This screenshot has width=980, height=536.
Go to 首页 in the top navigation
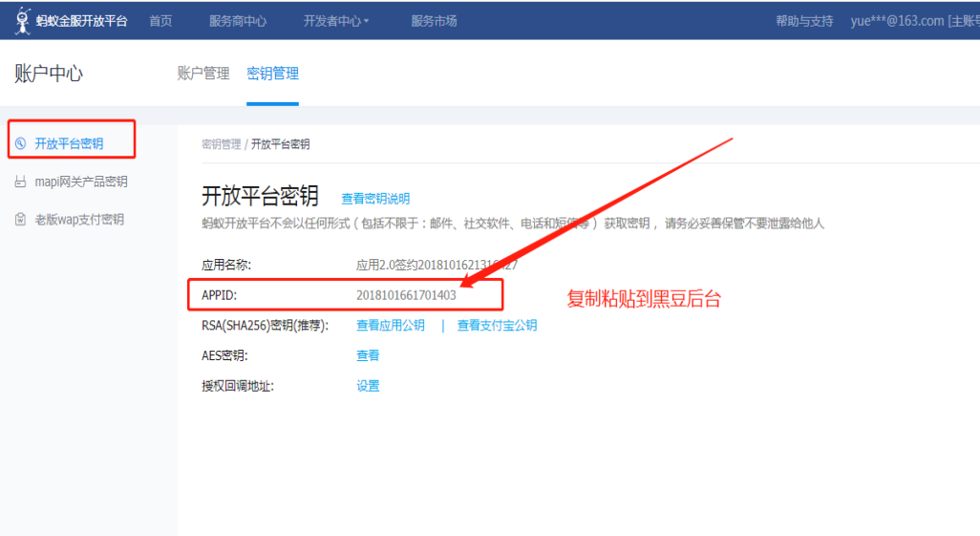tap(160, 21)
